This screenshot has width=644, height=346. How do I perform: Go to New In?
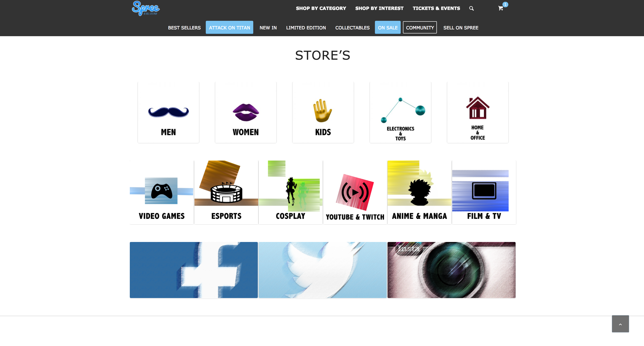click(x=268, y=28)
